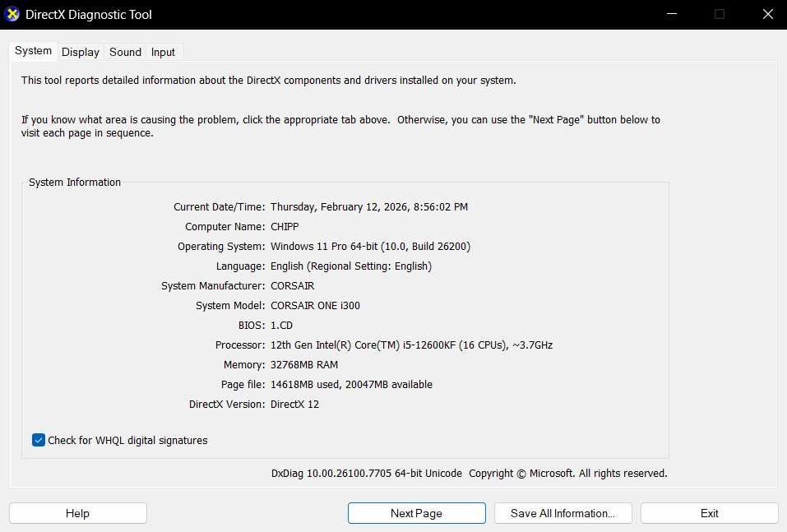The height and width of the screenshot is (532, 787).
Task: Click the DirectX Diagnostic Tool title bar icon
Action: [12, 14]
